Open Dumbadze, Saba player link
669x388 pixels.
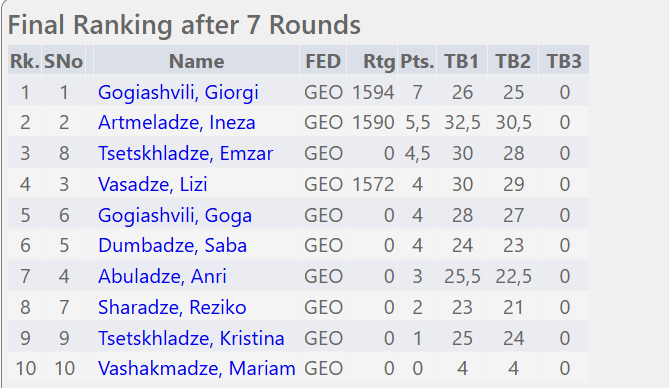172,245
